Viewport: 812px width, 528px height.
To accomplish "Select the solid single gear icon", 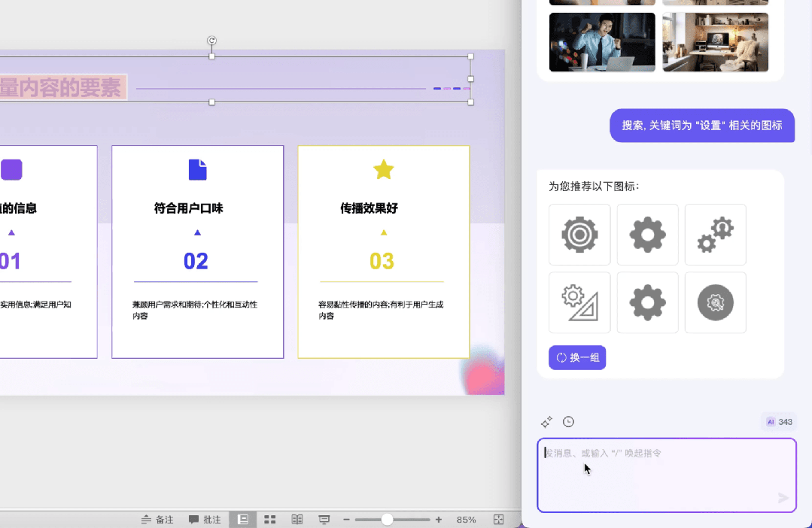I will pos(647,235).
